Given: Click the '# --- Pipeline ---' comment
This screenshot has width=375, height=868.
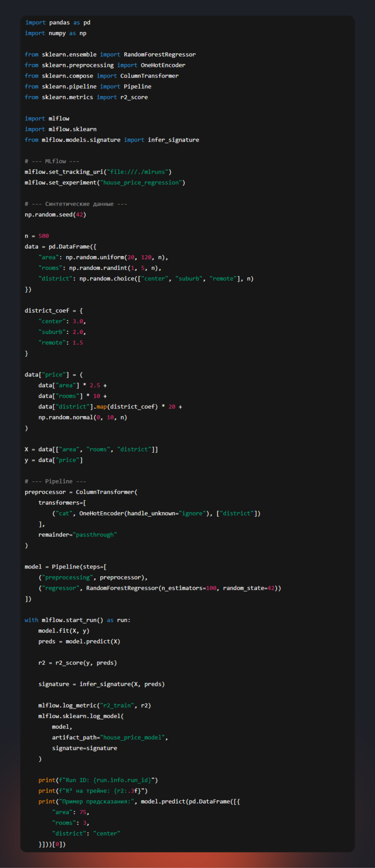Looking at the screenshot, I should pyautogui.click(x=55, y=481).
